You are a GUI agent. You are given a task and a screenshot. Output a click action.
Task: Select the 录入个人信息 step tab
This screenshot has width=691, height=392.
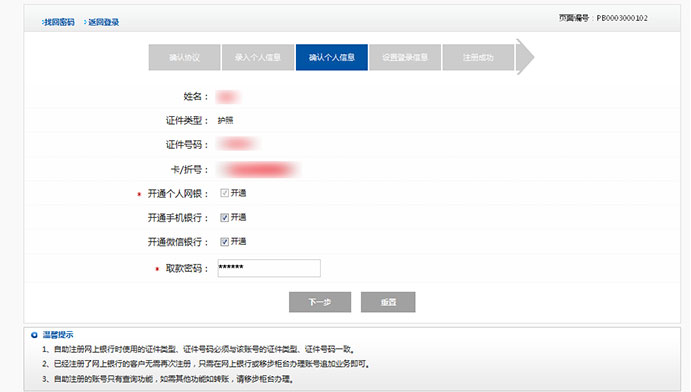pyautogui.click(x=258, y=57)
